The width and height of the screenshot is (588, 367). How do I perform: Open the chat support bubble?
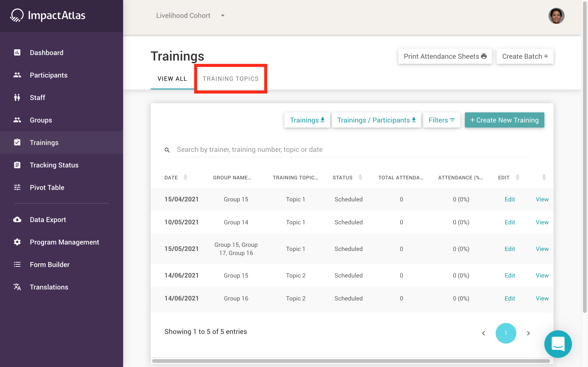pyautogui.click(x=558, y=344)
